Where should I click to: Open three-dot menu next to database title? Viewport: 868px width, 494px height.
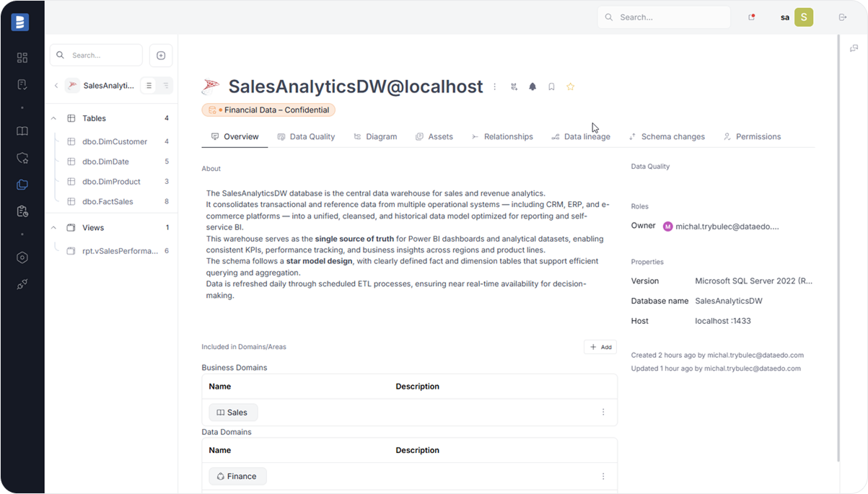click(x=494, y=87)
